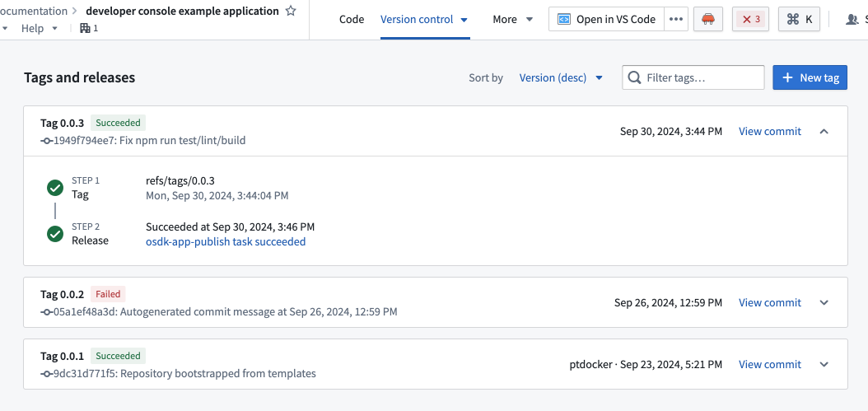Click the search magnifier in Filter tags
The width and height of the screenshot is (868, 411).
tap(635, 77)
